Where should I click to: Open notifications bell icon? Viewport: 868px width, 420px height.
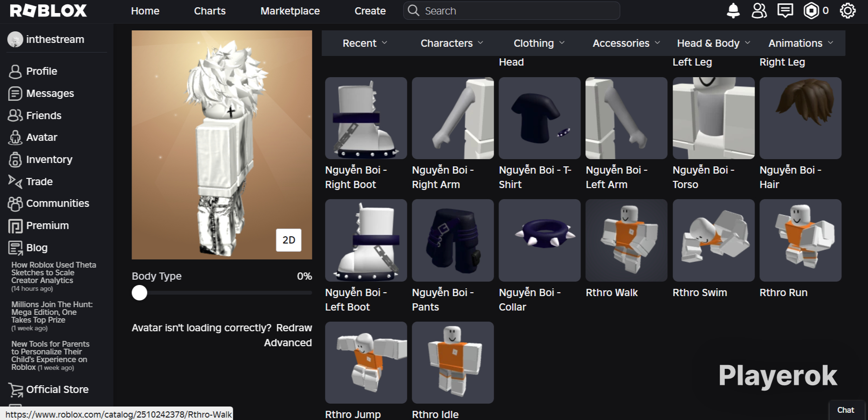point(733,11)
